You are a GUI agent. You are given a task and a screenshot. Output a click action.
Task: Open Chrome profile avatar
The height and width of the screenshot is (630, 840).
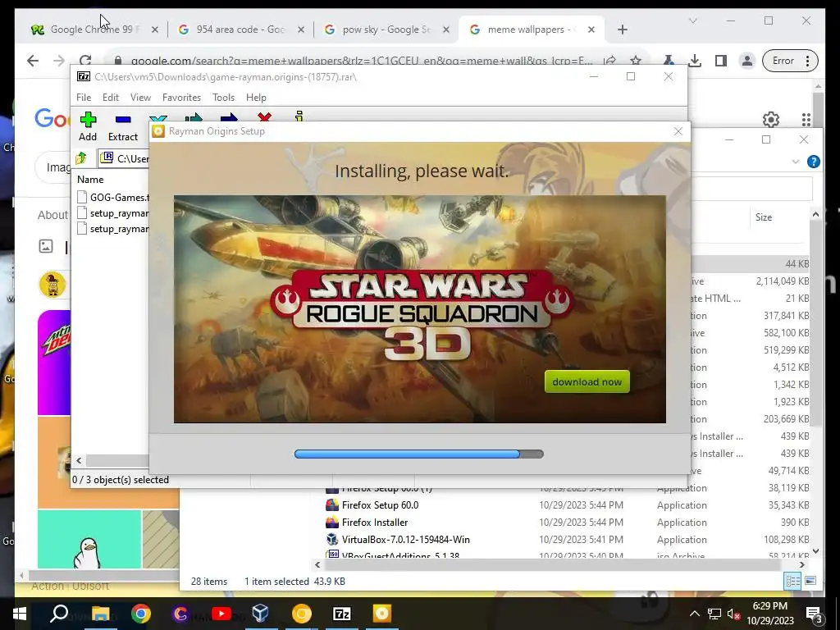(x=746, y=61)
